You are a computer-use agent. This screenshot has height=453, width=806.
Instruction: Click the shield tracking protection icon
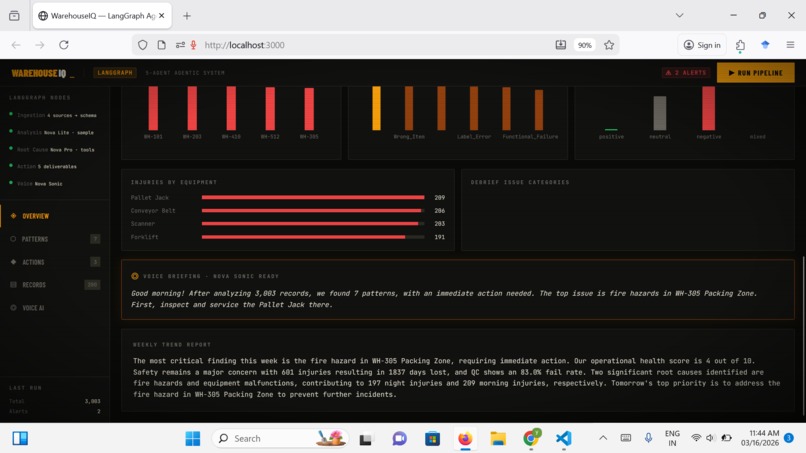[142, 45]
